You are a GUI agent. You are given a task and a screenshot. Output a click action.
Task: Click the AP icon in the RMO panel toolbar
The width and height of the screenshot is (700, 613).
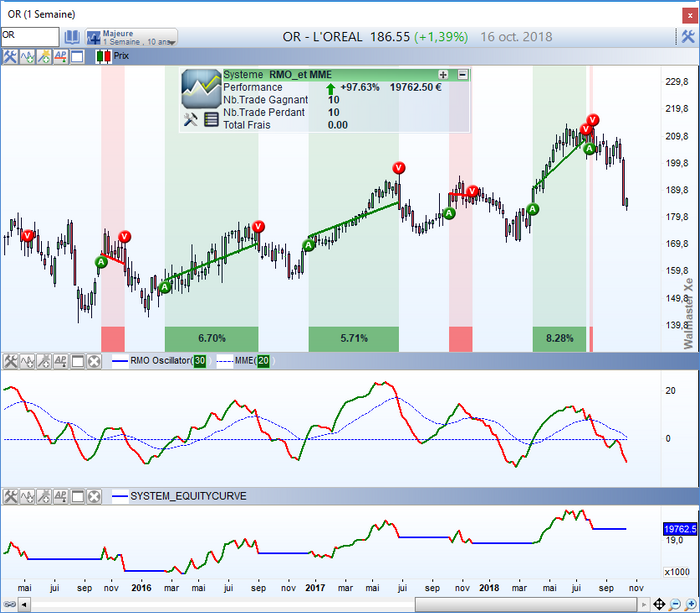pyautogui.click(x=60, y=361)
